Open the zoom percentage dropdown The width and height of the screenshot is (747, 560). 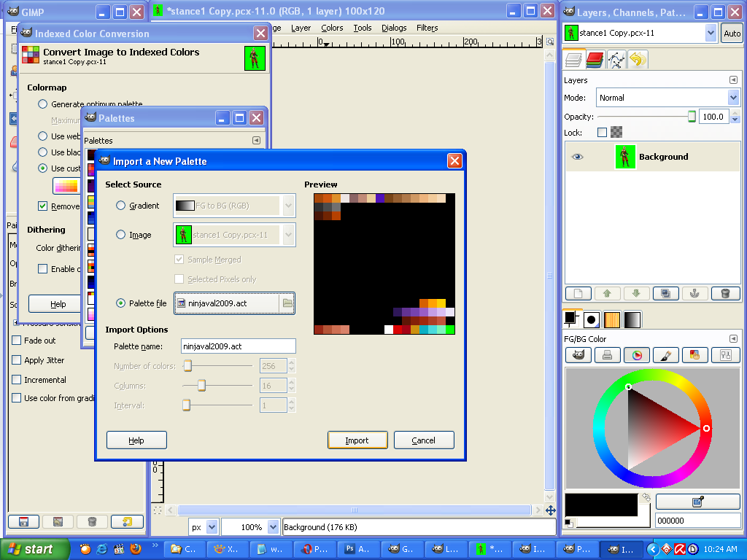274,526
